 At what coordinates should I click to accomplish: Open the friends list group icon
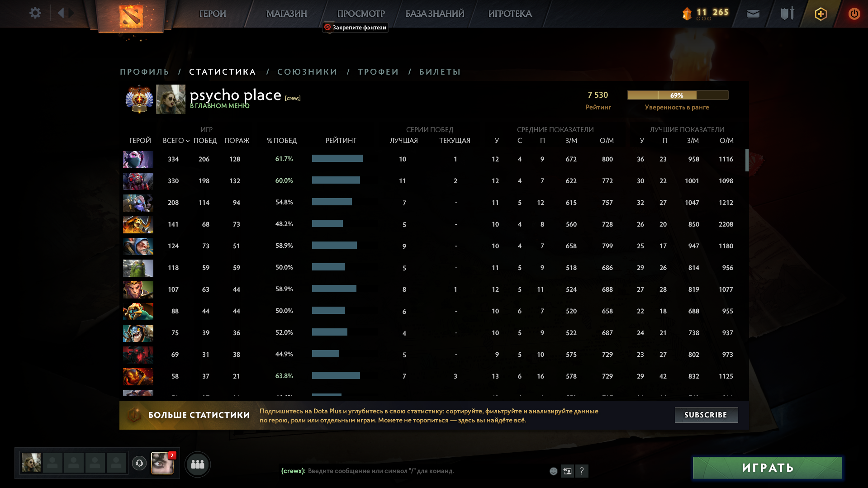tap(198, 464)
